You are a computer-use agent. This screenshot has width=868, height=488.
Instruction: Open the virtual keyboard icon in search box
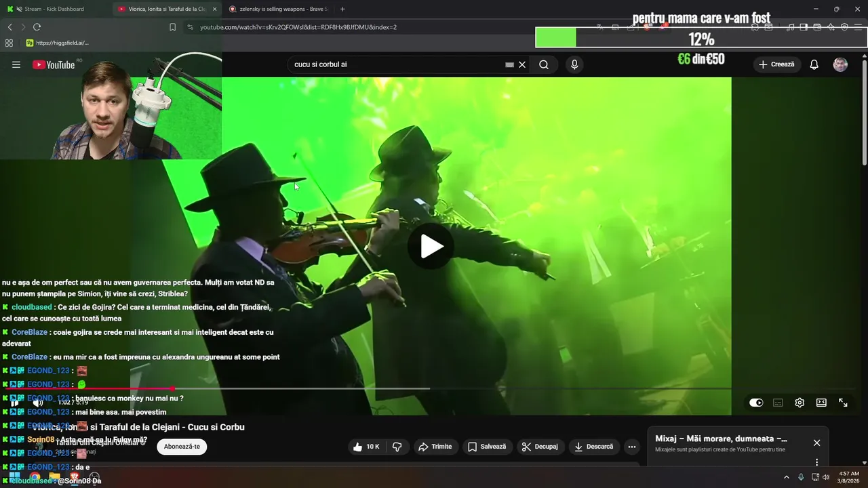click(x=509, y=64)
